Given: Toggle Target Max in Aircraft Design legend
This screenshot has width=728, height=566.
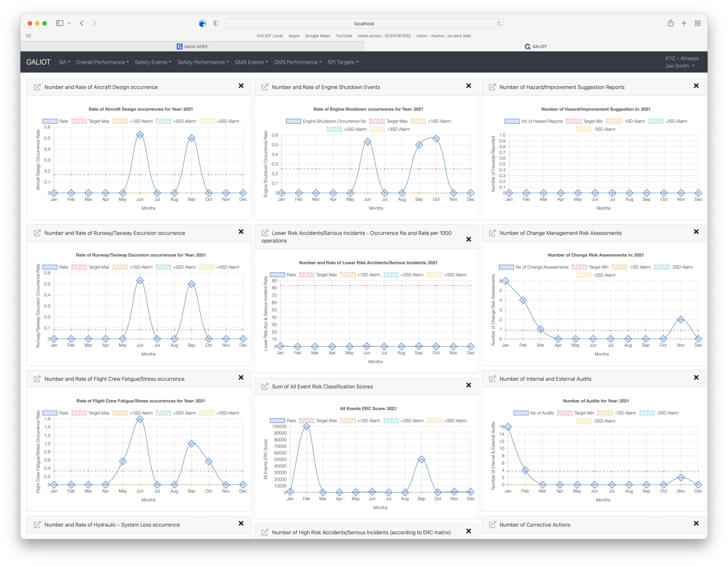Looking at the screenshot, I should pyautogui.click(x=91, y=121).
